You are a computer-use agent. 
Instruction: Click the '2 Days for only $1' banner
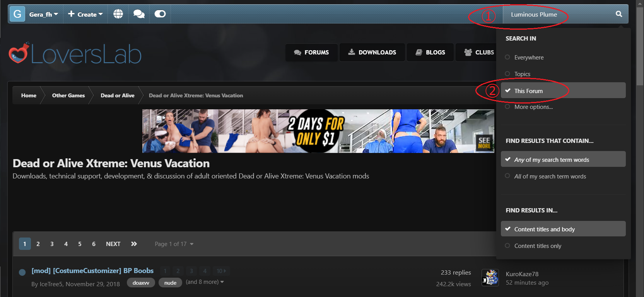click(318, 131)
